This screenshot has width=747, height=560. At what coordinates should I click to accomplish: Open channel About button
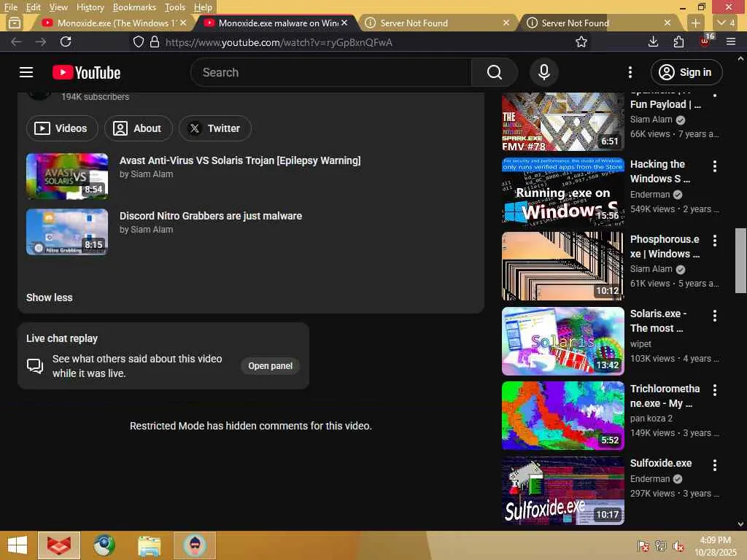138,128
